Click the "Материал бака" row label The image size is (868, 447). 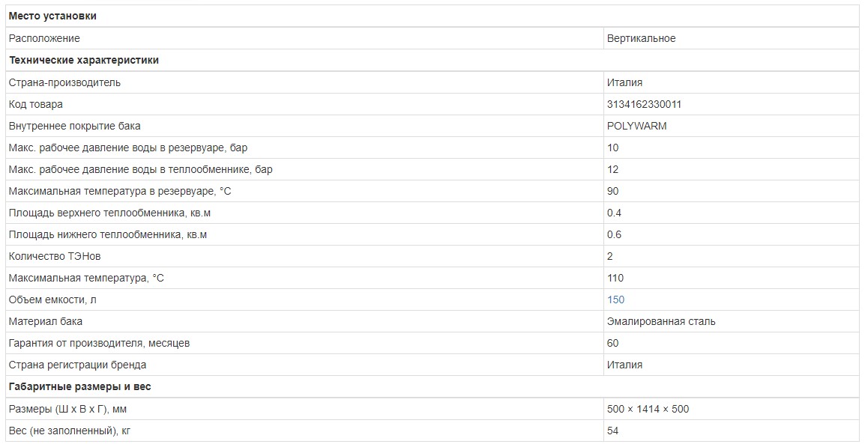pos(46,321)
